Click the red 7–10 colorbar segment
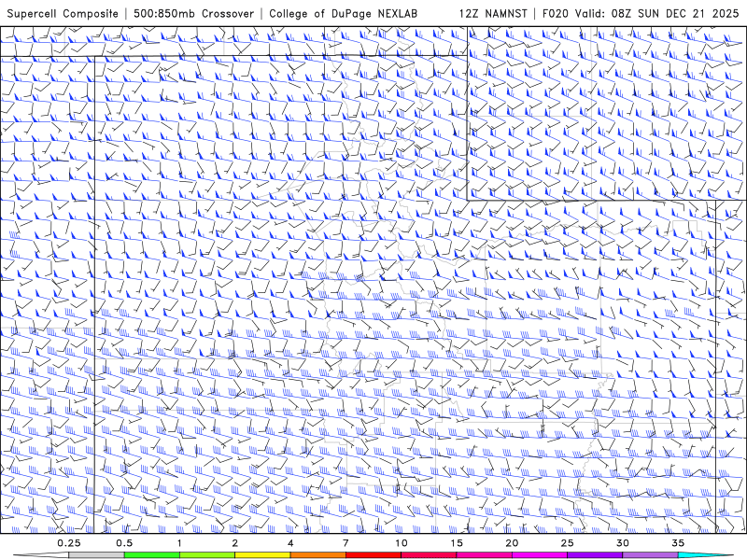The width and height of the screenshot is (747, 560). point(373,555)
